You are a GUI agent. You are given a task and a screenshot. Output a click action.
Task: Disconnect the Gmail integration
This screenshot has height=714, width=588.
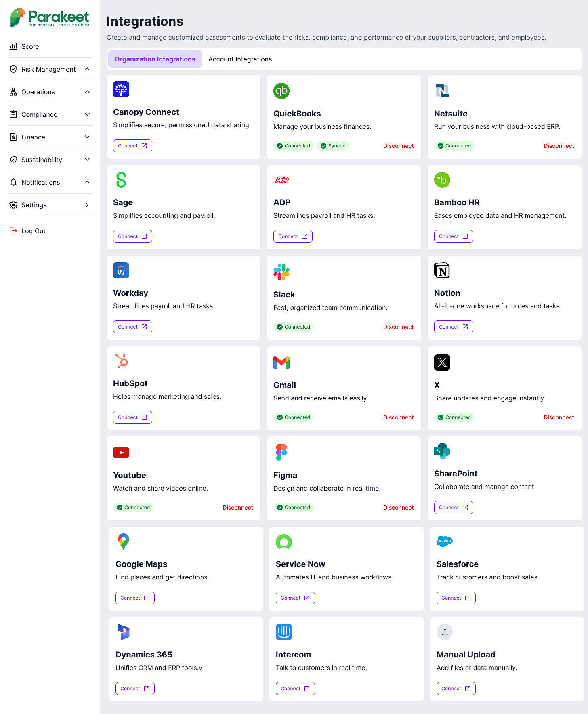[x=398, y=417]
